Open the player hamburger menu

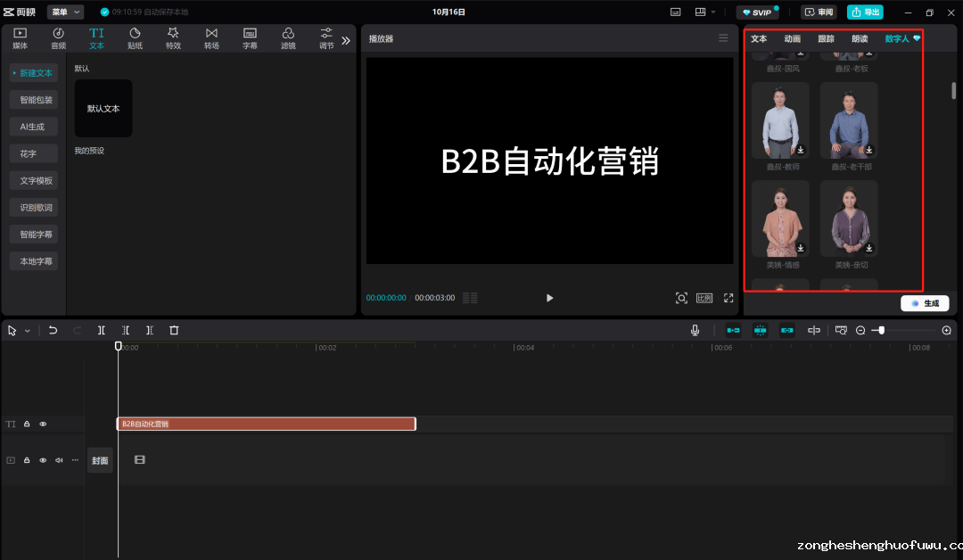coord(723,38)
